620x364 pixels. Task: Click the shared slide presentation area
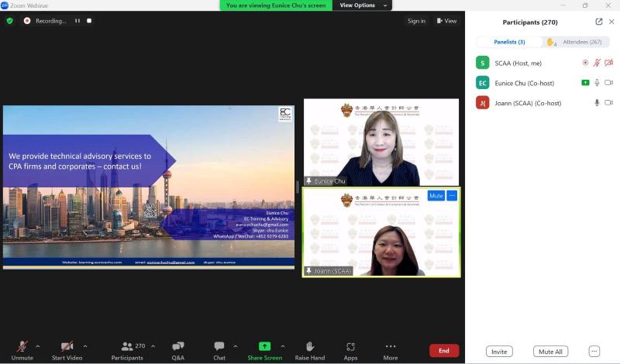[x=149, y=187]
